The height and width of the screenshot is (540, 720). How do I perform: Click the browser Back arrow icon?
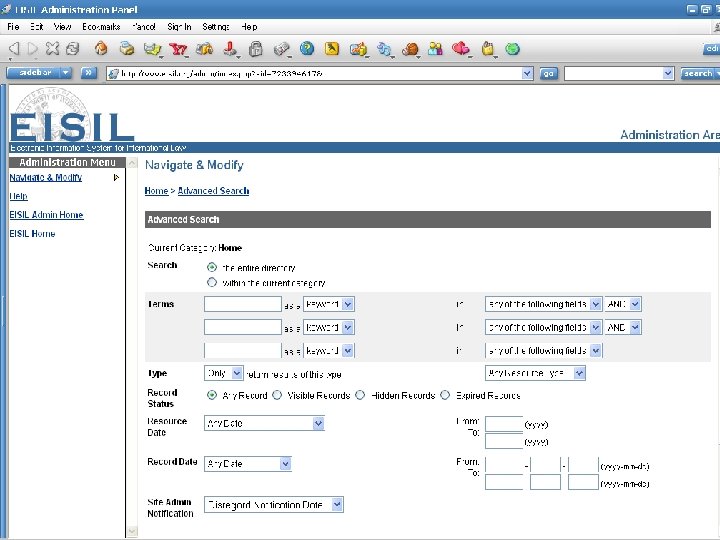point(14,49)
